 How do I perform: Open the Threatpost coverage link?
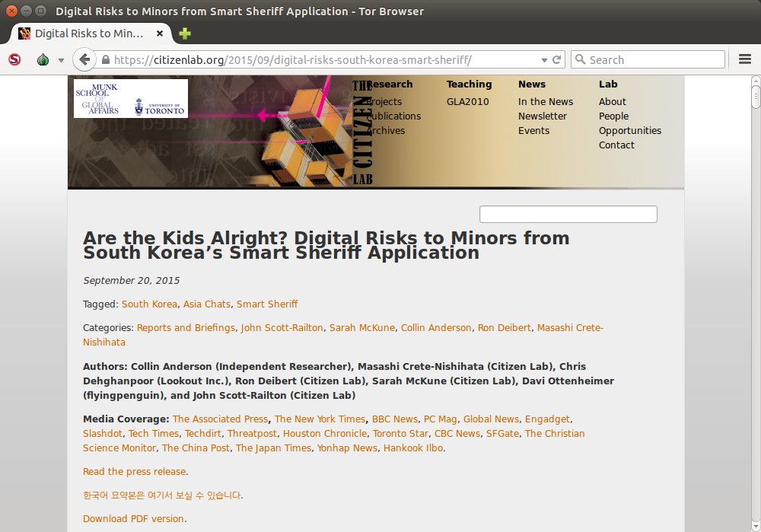pyautogui.click(x=252, y=434)
